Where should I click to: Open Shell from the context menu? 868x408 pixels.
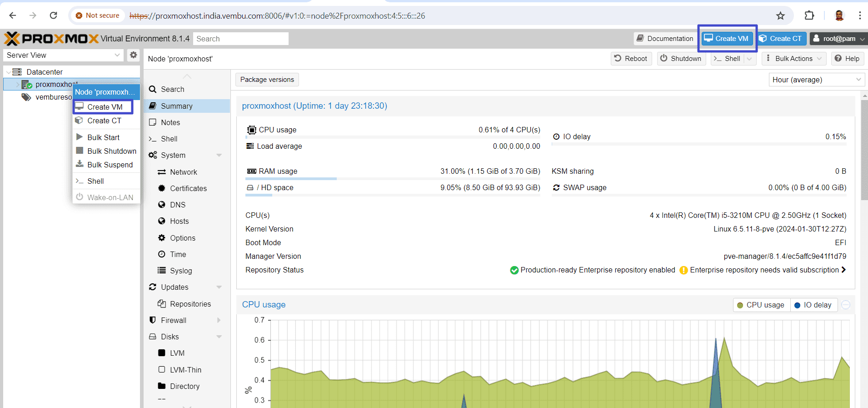tap(106, 181)
